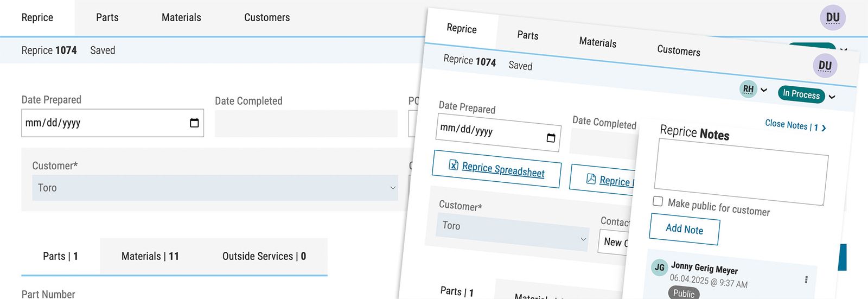Click calendar icon in tilted window's Date Prepared
Image resolution: width=868 pixels, height=299 pixels.
(551, 138)
